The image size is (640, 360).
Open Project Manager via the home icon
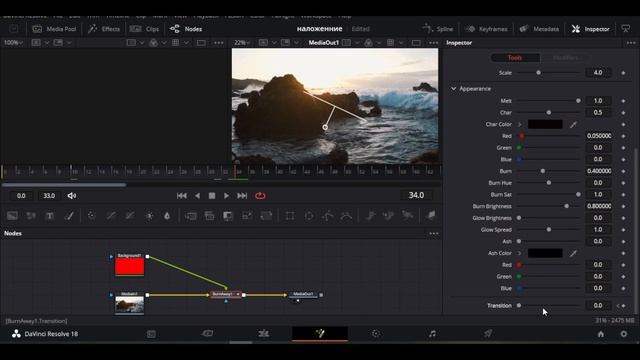pyautogui.click(x=601, y=334)
